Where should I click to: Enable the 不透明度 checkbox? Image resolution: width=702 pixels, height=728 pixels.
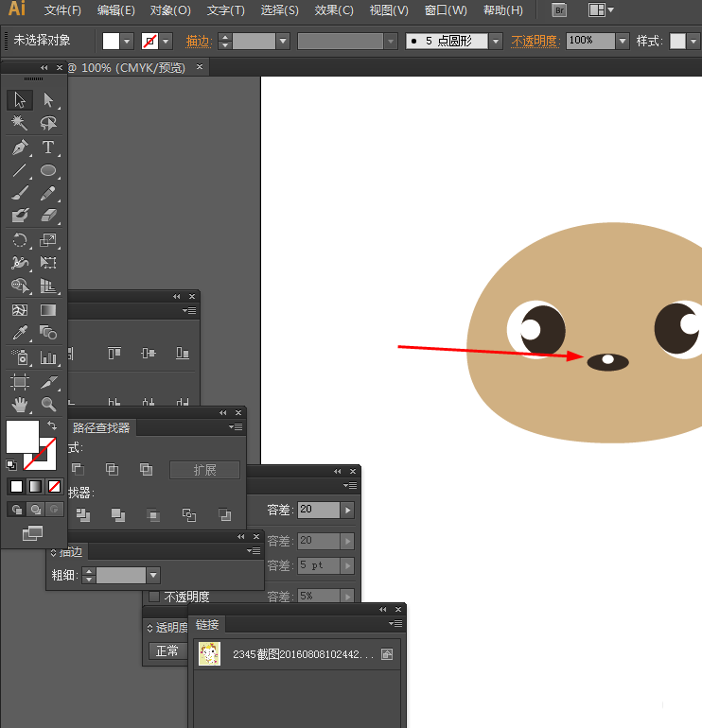pyautogui.click(x=154, y=597)
